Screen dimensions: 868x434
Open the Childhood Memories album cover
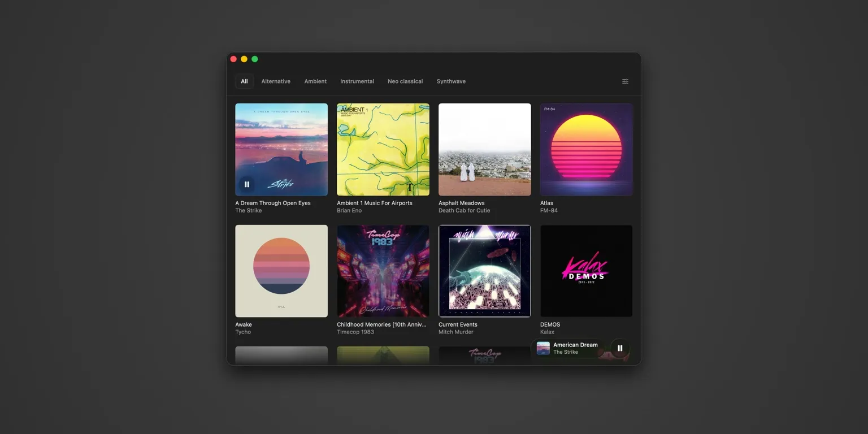point(383,271)
